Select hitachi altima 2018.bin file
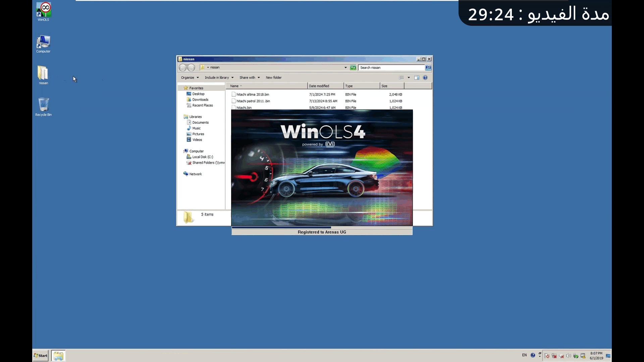644x362 pixels. point(253,95)
